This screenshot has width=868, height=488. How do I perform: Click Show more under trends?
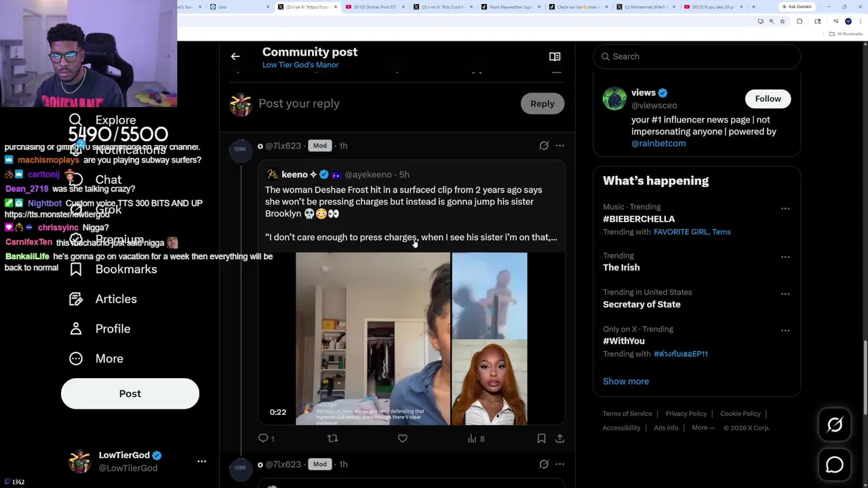pyautogui.click(x=626, y=382)
